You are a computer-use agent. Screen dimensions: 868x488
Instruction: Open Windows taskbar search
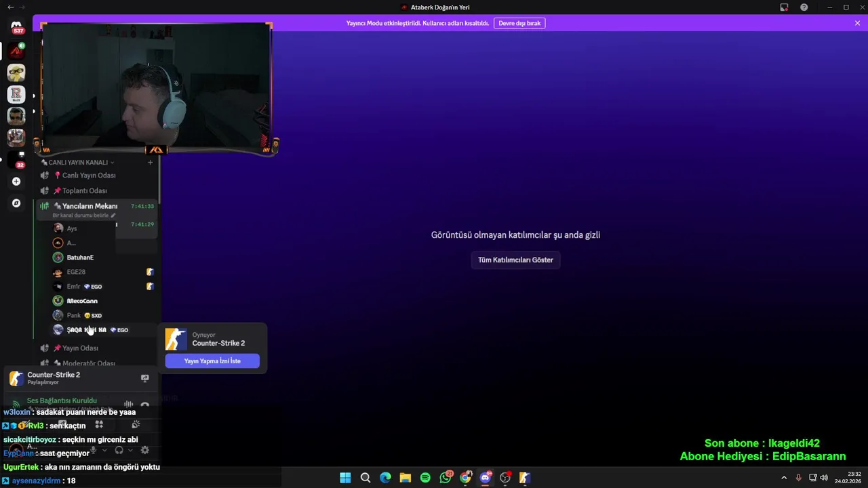[366, 478]
